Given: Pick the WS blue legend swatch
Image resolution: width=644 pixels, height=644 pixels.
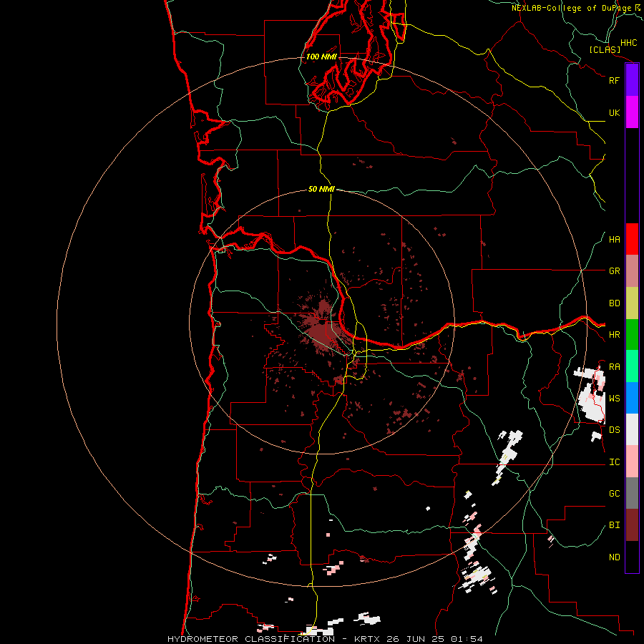Looking at the screenshot, I should tap(632, 398).
